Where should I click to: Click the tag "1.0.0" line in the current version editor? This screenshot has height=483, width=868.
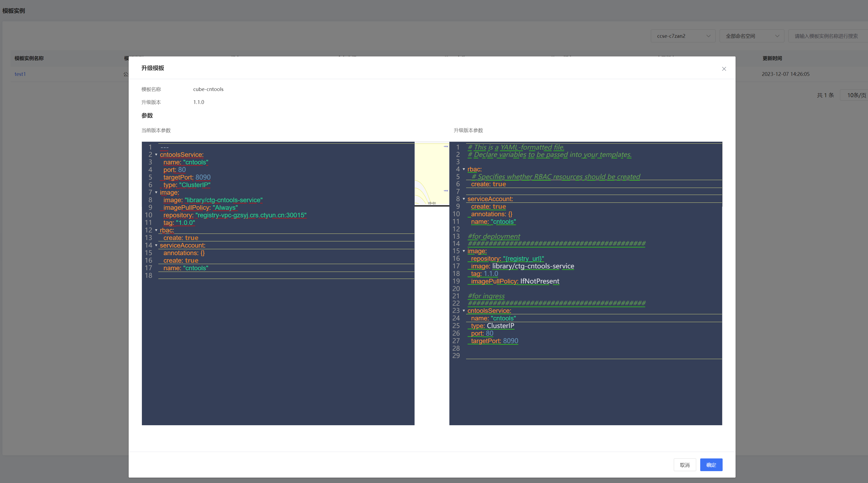pyautogui.click(x=179, y=223)
